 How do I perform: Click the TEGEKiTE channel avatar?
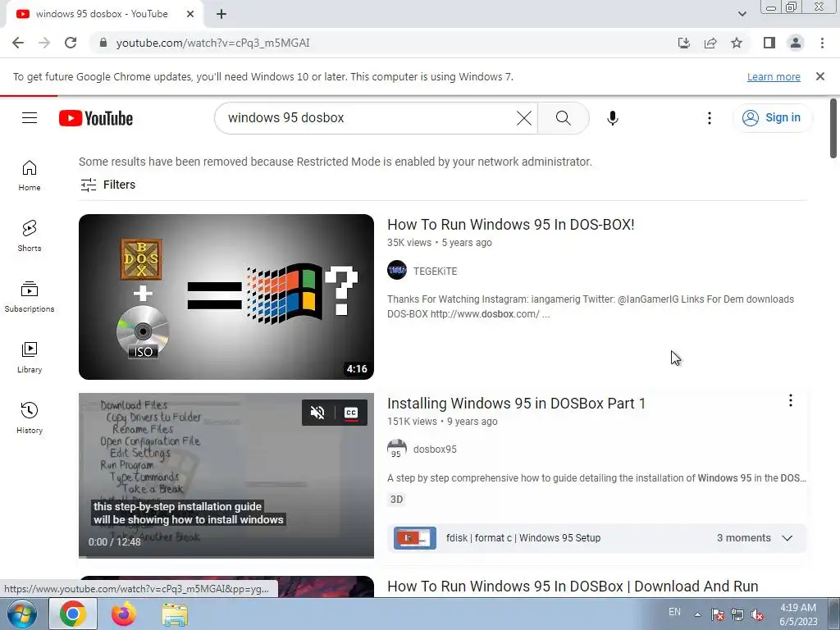397,271
